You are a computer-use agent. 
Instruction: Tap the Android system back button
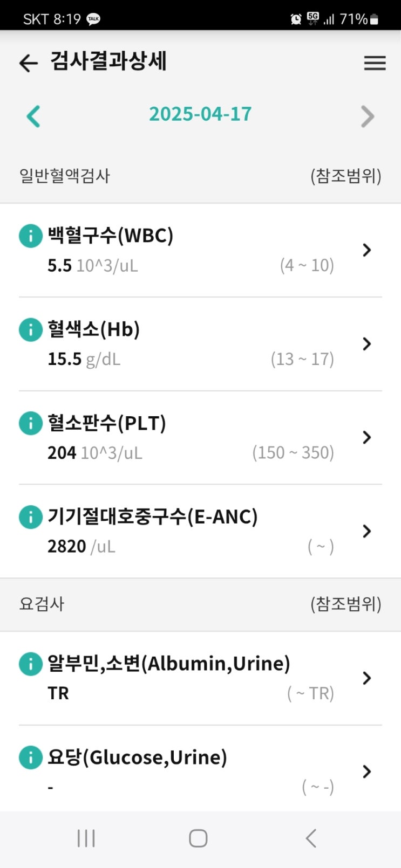(x=311, y=838)
